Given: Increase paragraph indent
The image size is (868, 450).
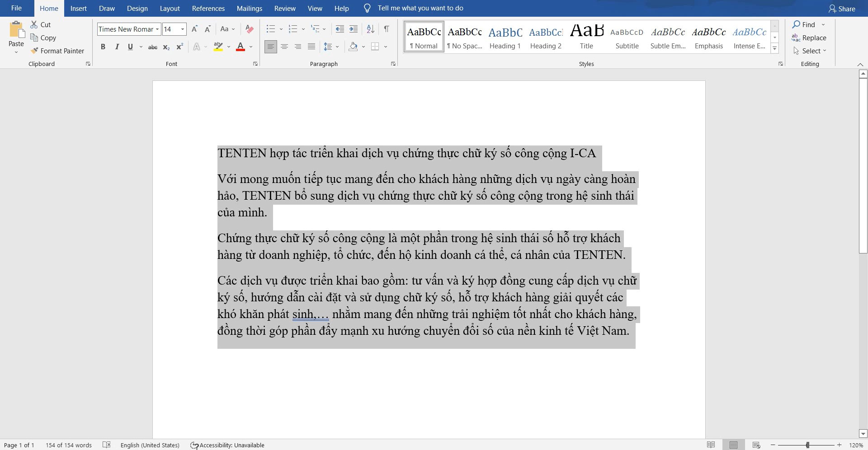Looking at the screenshot, I should [x=354, y=29].
